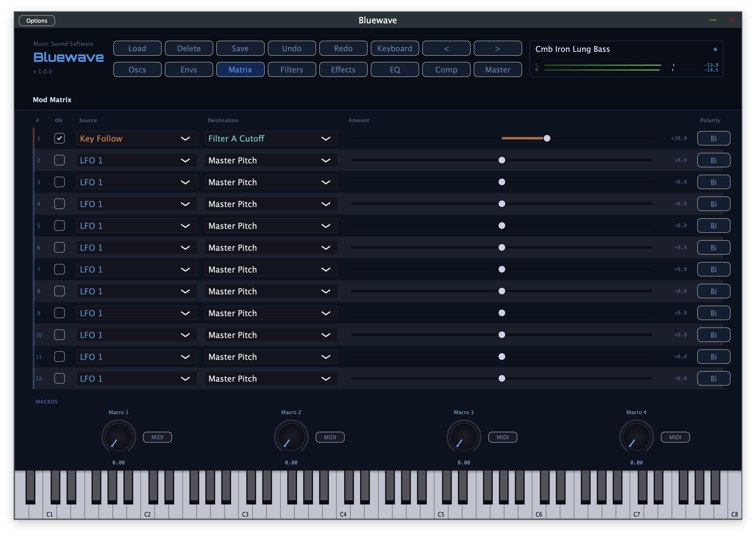Open row 12 LFO 1 source dropdown
756x536 pixels.
(137, 379)
